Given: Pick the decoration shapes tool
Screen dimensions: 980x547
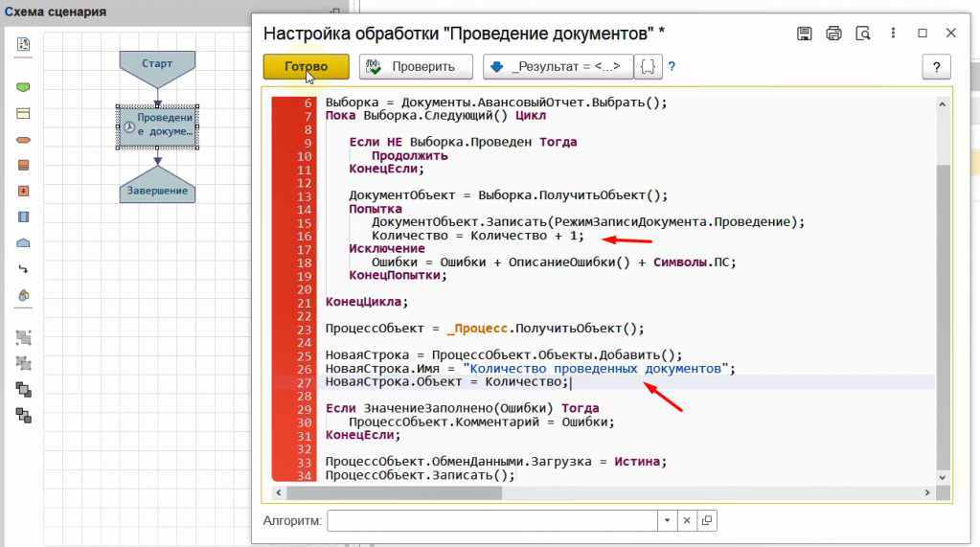Looking at the screenshot, I should click(23, 295).
